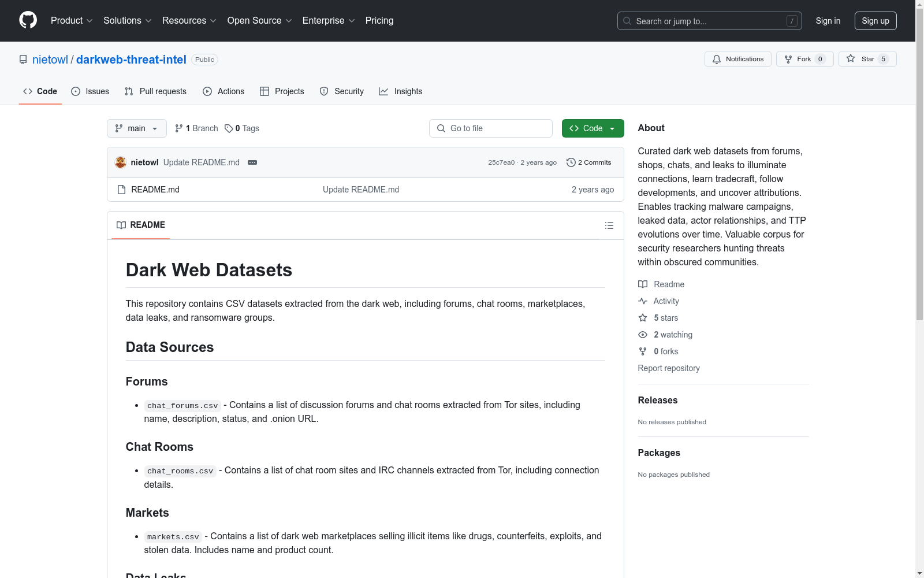View the 0 Tags link
This screenshot has width=924, height=578.
click(242, 128)
